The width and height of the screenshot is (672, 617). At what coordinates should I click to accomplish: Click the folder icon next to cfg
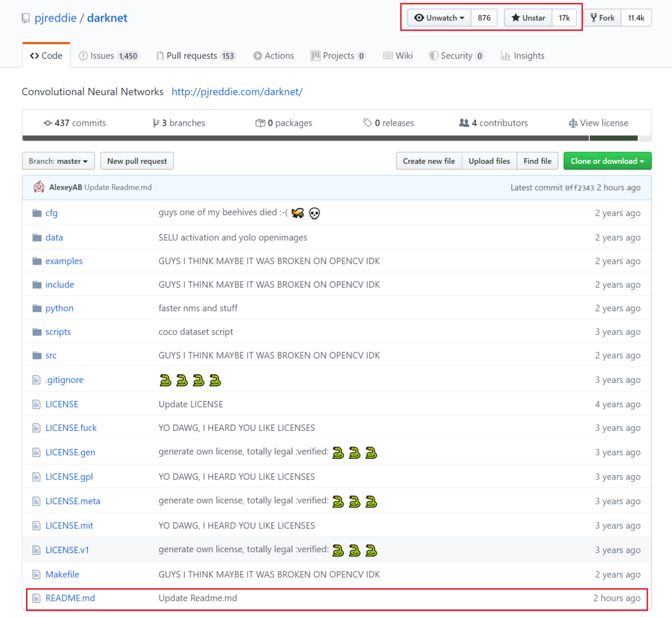pos(36,213)
